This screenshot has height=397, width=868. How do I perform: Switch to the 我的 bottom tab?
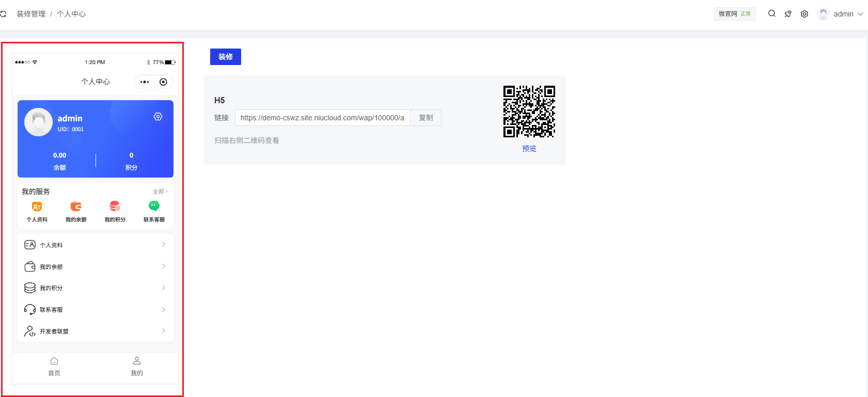tap(137, 366)
